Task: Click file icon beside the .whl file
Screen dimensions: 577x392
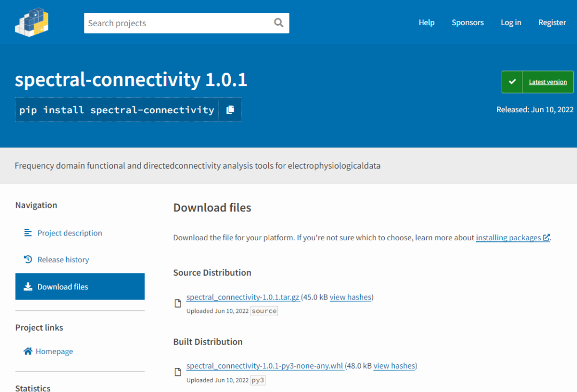Action: click(x=178, y=372)
